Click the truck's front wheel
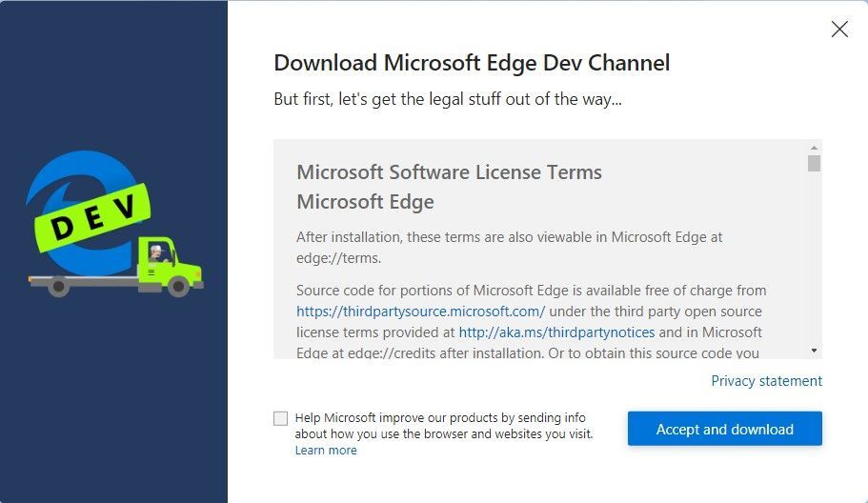Screen dimensions: 868x503 pyautogui.click(x=177, y=286)
